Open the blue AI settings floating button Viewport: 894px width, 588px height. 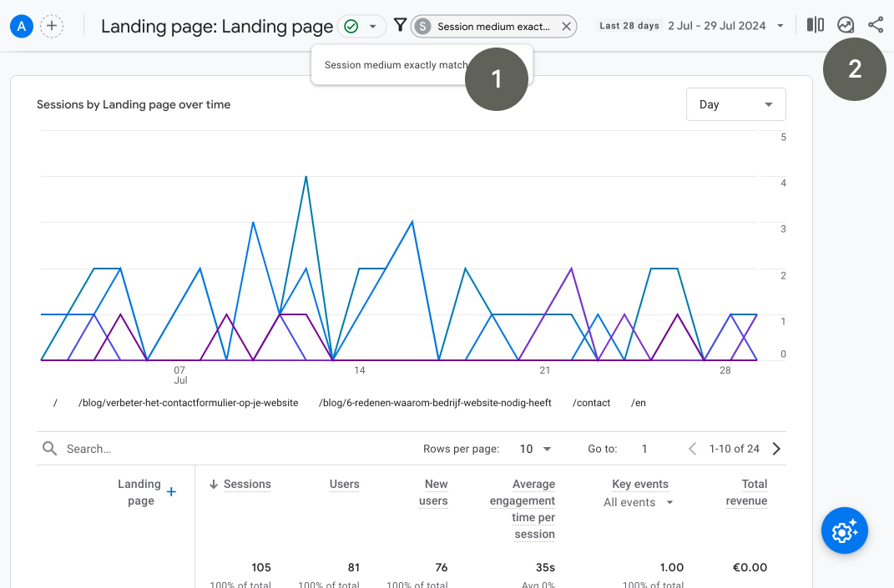tap(845, 531)
